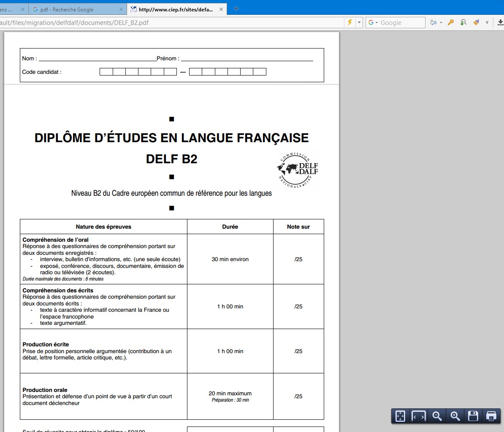Screen dimensions: 504x432
Task: Click the 'Compréhension de l'oral' heading
Action: click(x=55, y=240)
